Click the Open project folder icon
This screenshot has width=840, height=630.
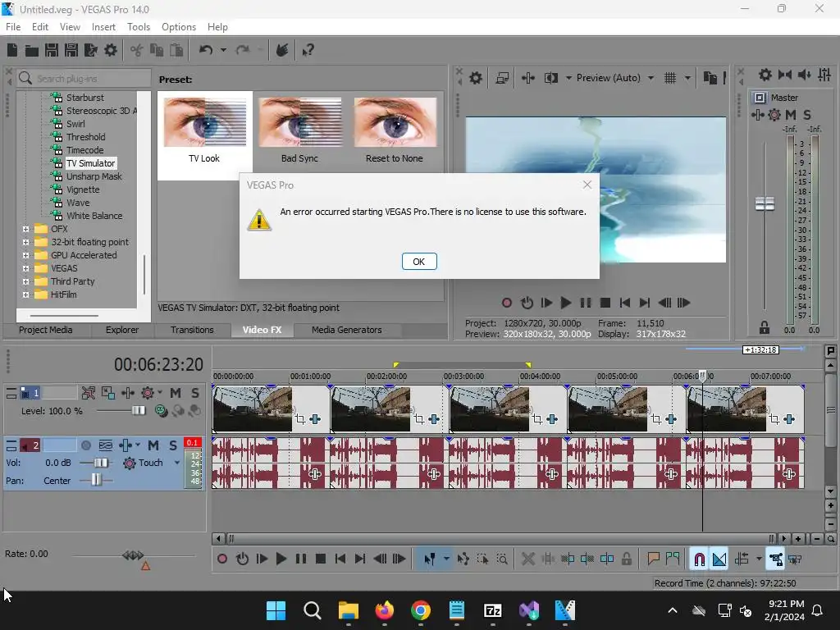(x=32, y=50)
